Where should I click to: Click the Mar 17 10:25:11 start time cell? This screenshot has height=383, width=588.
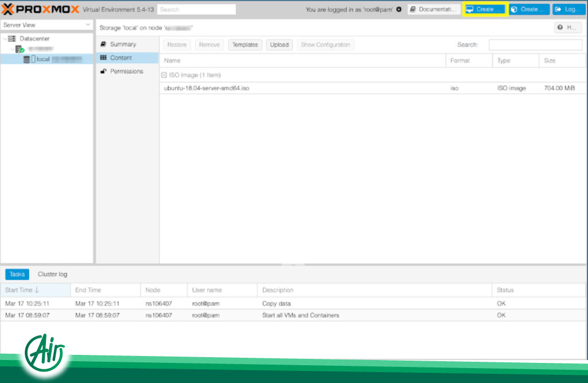point(28,304)
